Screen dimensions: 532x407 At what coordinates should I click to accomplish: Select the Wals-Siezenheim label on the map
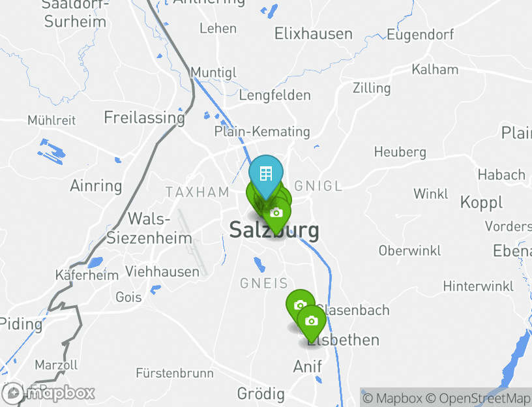click(x=149, y=228)
